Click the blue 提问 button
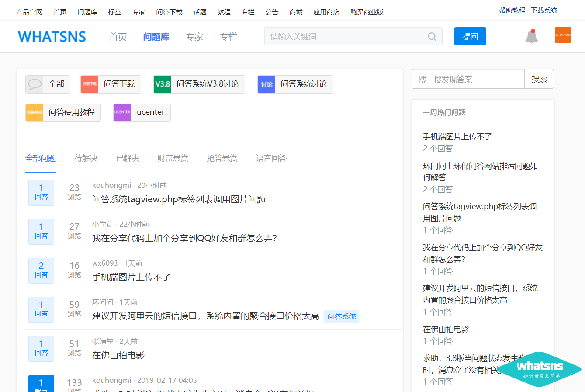The image size is (585, 392). click(x=470, y=37)
